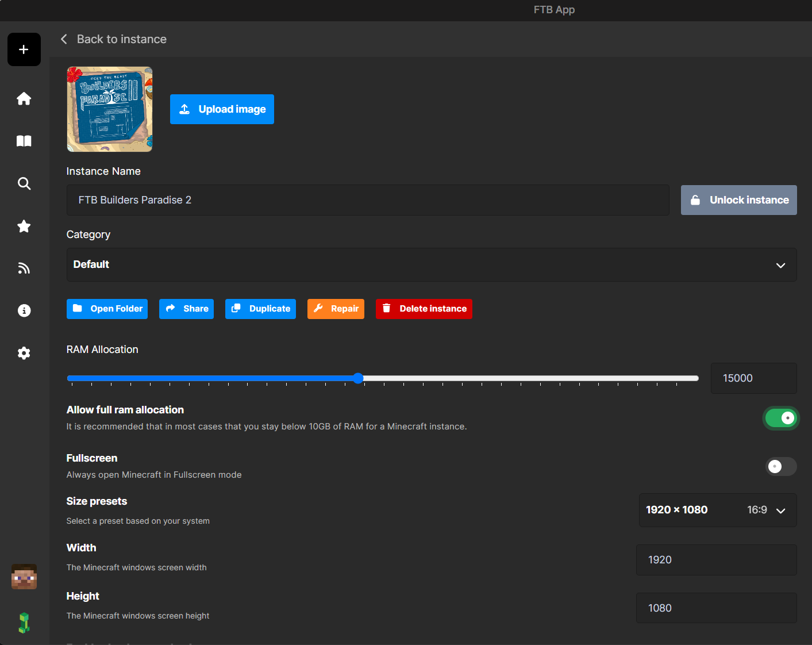The image size is (812, 645).
Task: Open the search icon in sidebar
Action: [x=24, y=184]
